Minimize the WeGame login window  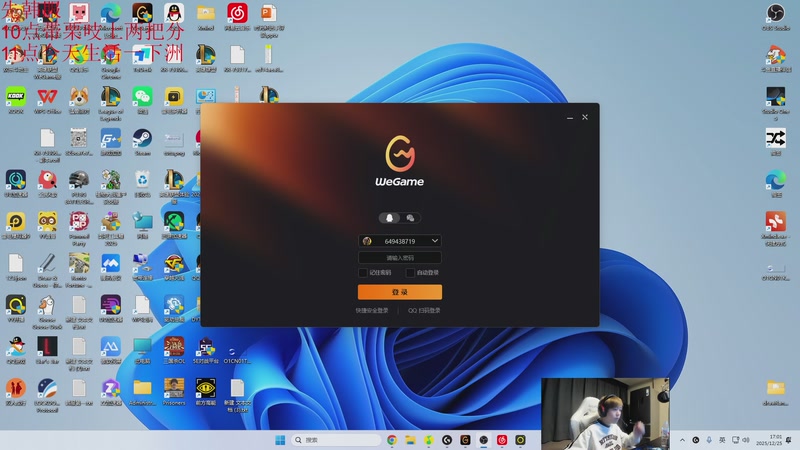[x=570, y=117]
